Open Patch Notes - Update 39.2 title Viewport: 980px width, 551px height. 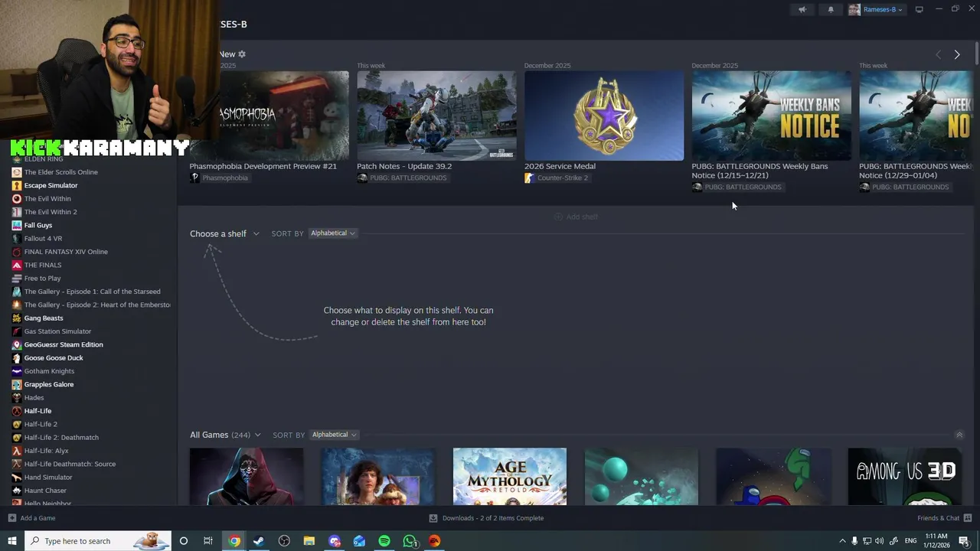404,166
